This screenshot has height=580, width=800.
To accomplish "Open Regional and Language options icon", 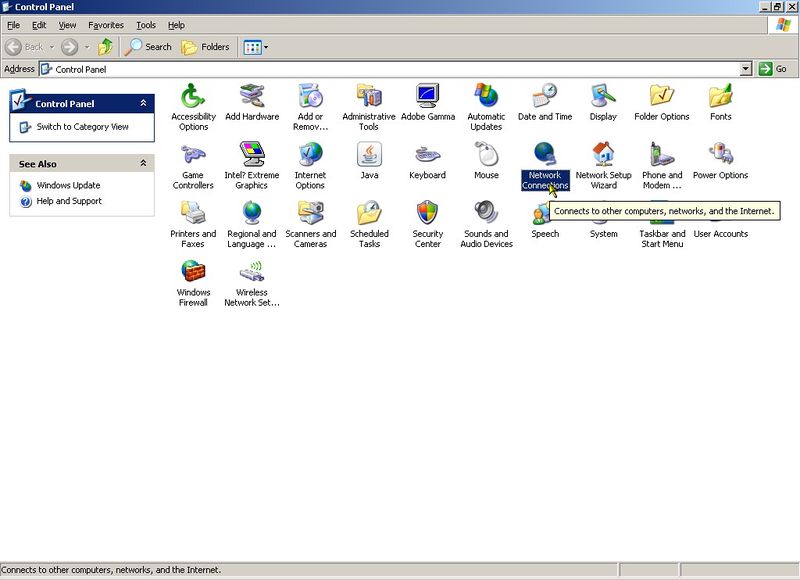I will [252, 213].
